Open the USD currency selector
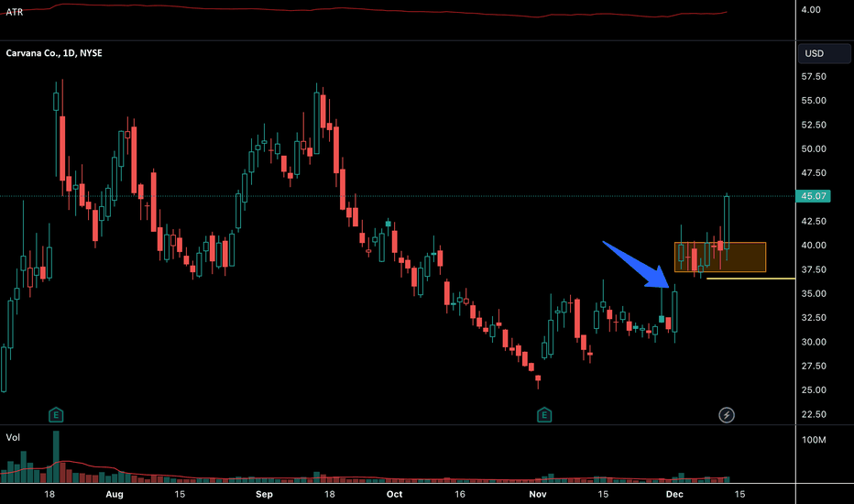Screen dimensions: 854x504 pyautogui.click(x=824, y=53)
